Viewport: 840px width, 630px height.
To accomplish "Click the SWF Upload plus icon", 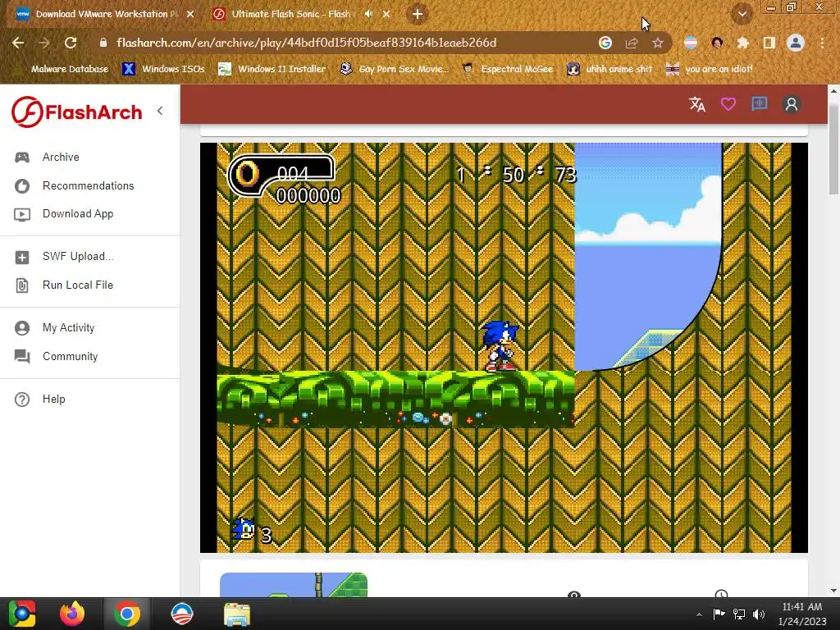I will pyautogui.click(x=22, y=257).
